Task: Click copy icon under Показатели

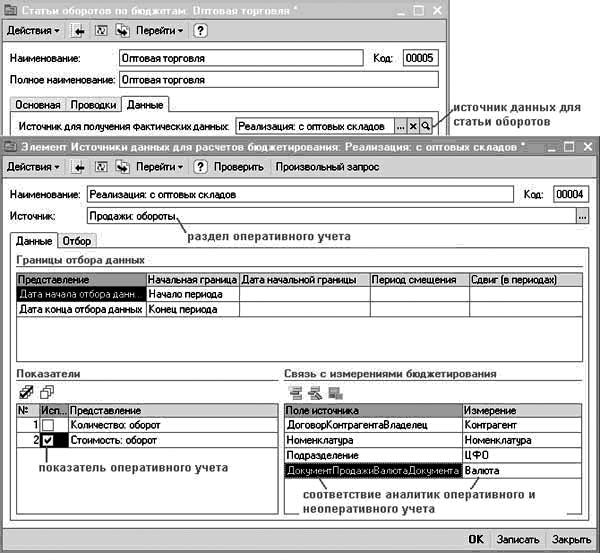Action: pos(47,392)
